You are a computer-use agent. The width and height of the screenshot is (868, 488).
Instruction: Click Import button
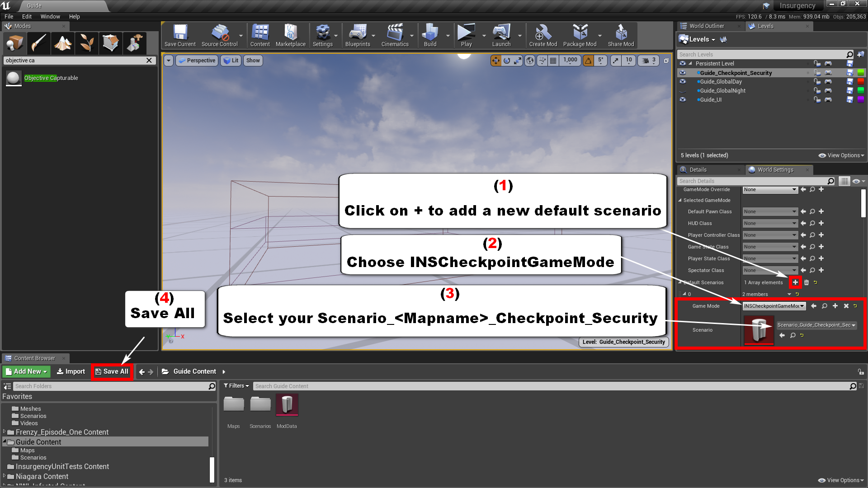[x=71, y=371]
